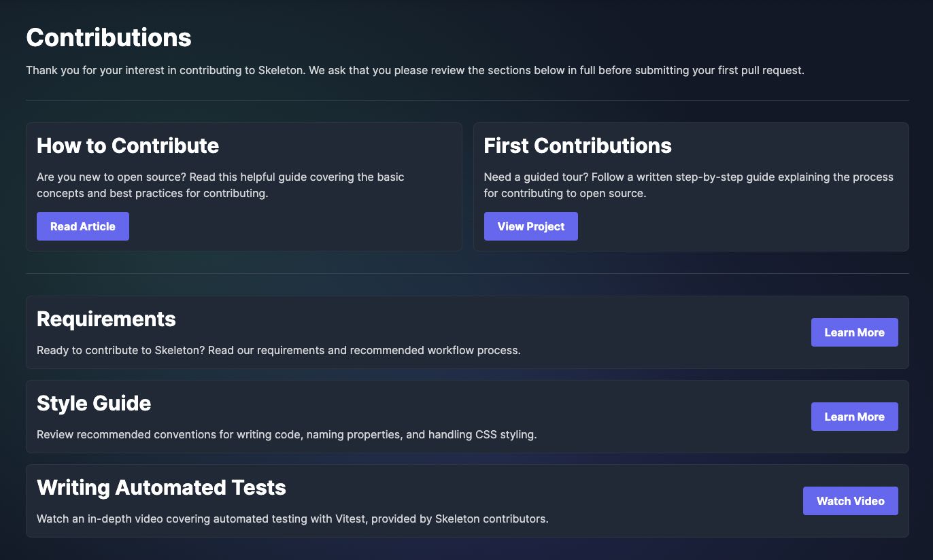Select the How to Contribute heading

coord(128,145)
